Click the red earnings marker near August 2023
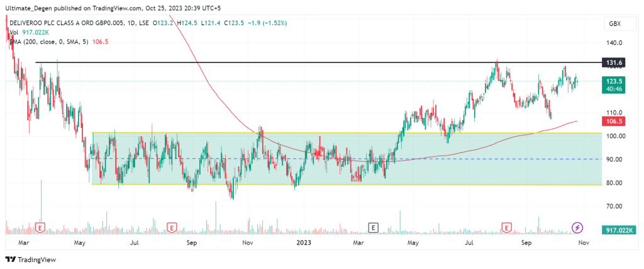 tap(508, 227)
